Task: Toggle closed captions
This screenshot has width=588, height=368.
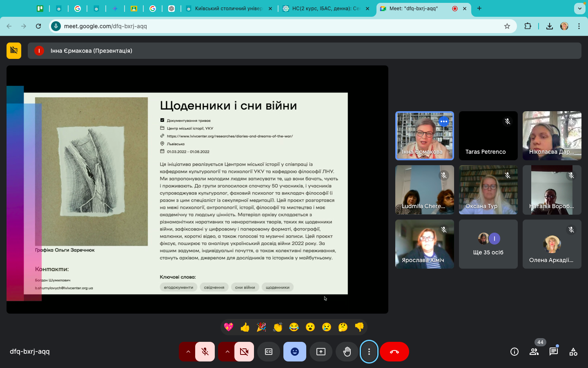Action: (x=269, y=352)
